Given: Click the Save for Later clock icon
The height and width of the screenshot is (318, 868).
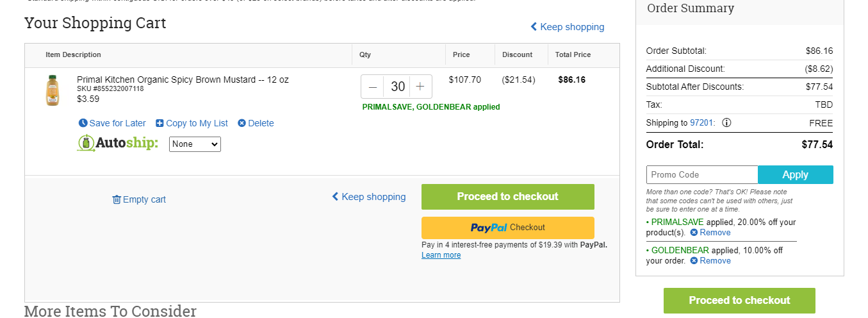Looking at the screenshot, I should click(83, 123).
